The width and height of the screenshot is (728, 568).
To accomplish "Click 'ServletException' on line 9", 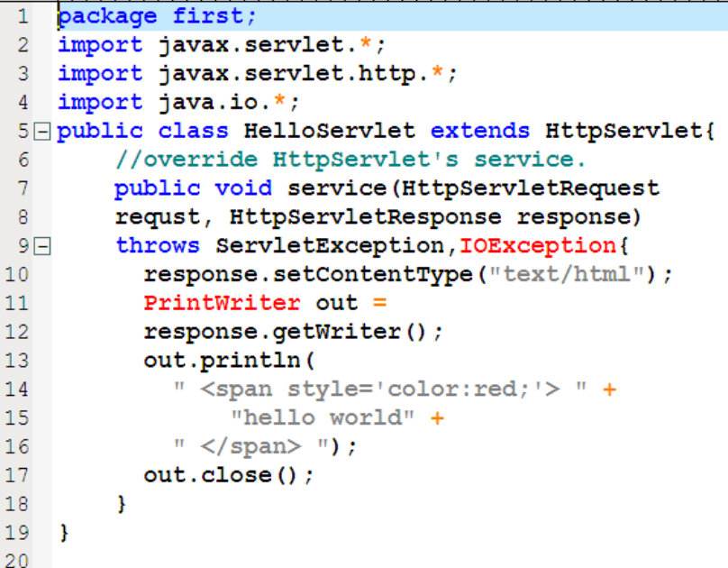I will [x=330, y=246].
